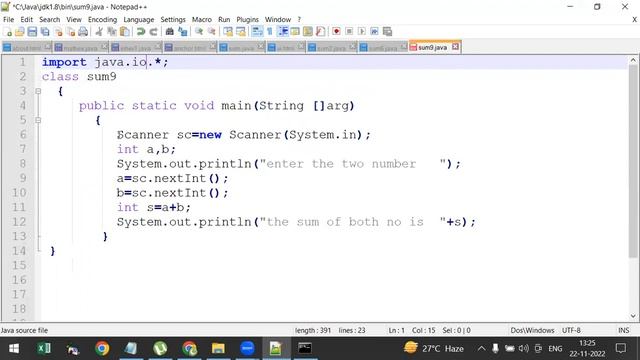Viewport: 640px width, 360px height.
Task: Open the Language menu
Action: [139, 19]
